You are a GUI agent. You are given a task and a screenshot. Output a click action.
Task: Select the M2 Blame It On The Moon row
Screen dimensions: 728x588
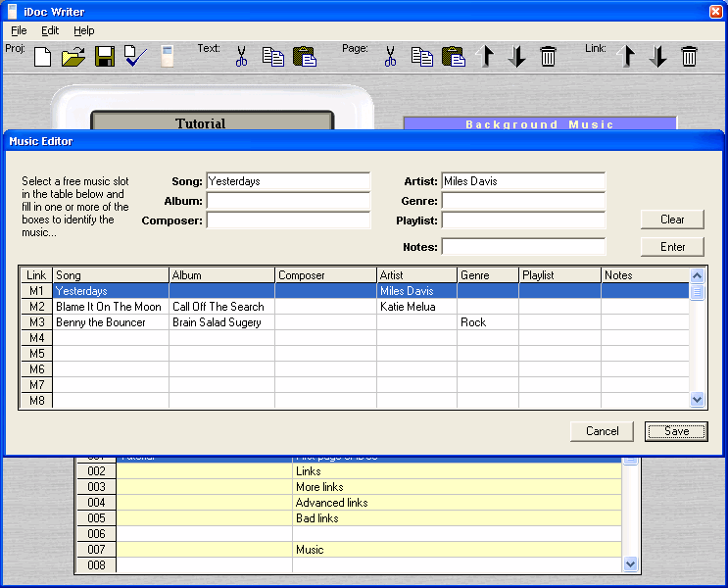pos(108,307)
